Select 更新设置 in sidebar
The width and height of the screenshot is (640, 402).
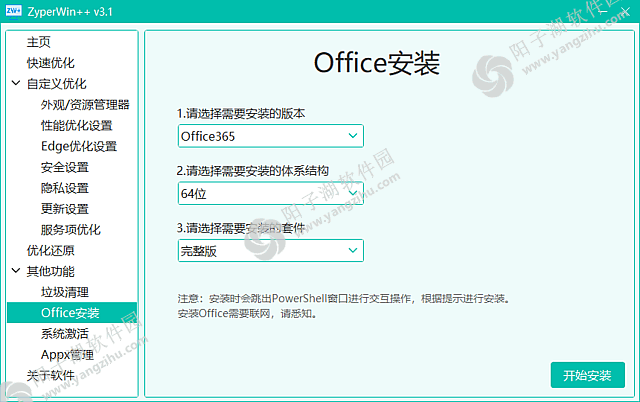(64, 209)
